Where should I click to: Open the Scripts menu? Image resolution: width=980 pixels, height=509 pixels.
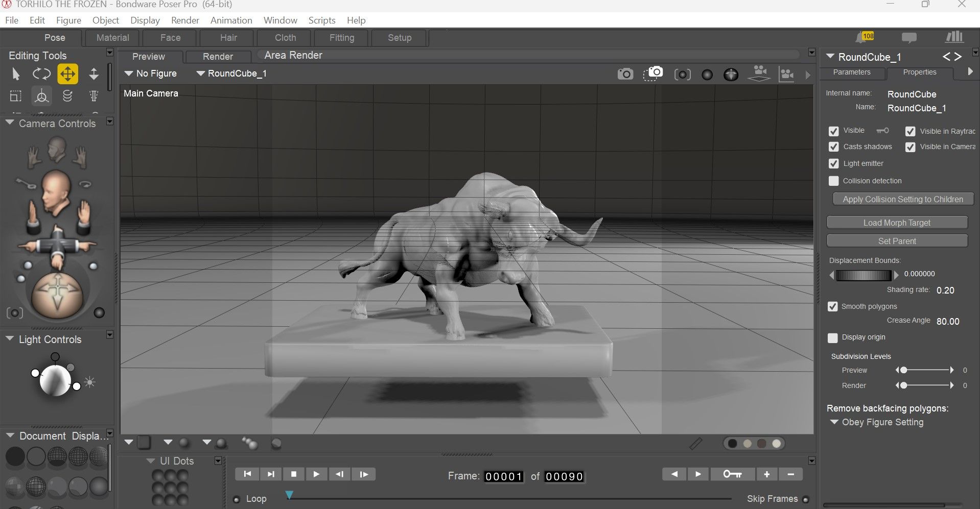322,20
